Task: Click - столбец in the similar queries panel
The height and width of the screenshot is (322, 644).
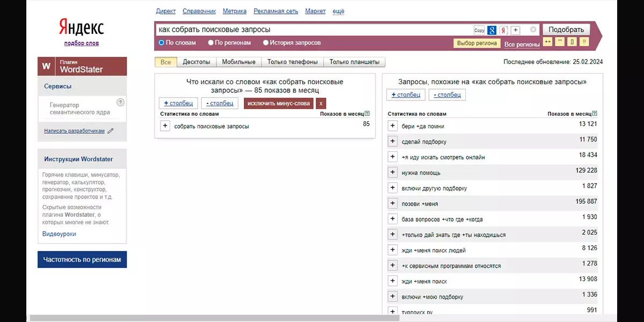Action: pyautogui.click(x=447, y=95)
